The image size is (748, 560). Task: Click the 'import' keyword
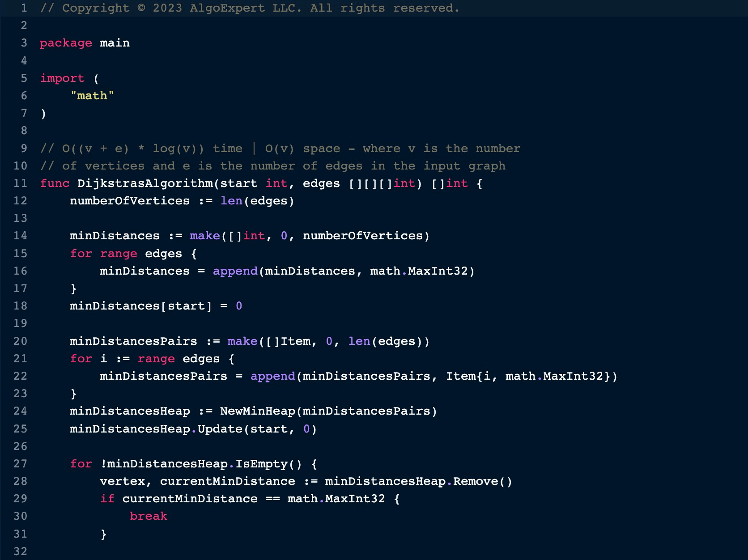coord(62,78)
